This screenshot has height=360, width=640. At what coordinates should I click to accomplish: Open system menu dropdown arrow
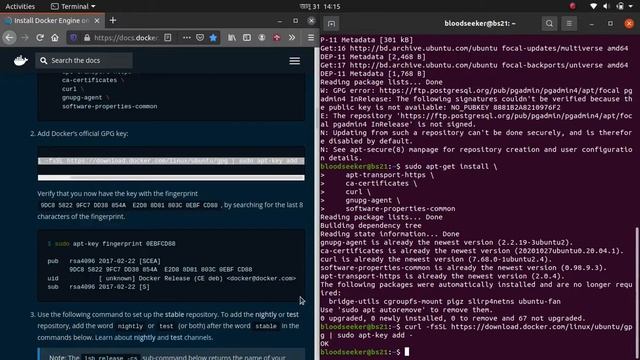pos(632,7)
